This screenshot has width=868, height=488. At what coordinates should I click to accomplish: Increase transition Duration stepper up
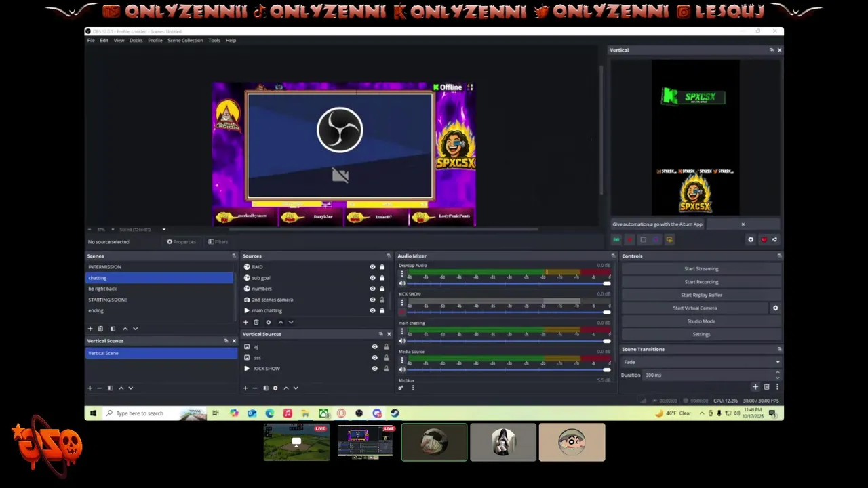point(777,373)
